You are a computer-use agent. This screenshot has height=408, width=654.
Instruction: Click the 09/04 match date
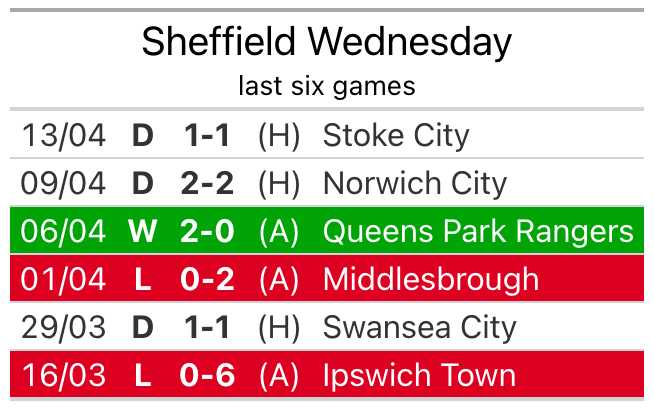click(64, 183)
